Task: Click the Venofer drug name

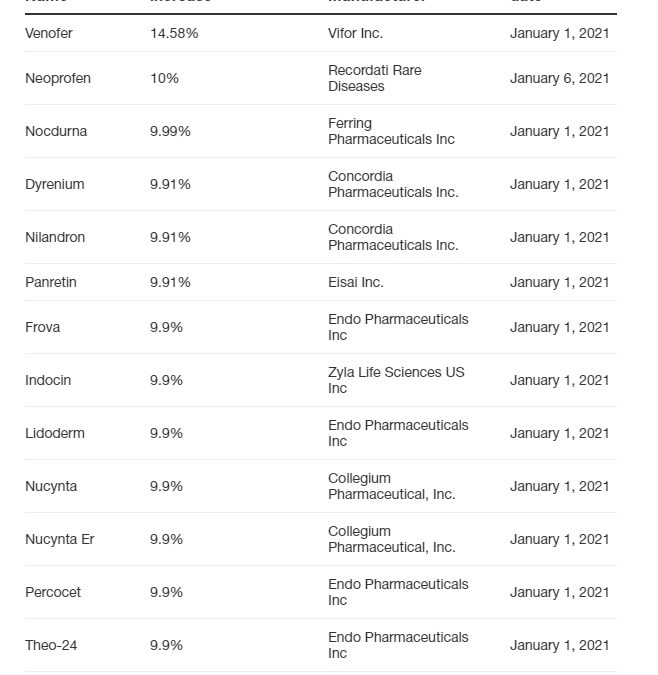Action: [49, 33]
